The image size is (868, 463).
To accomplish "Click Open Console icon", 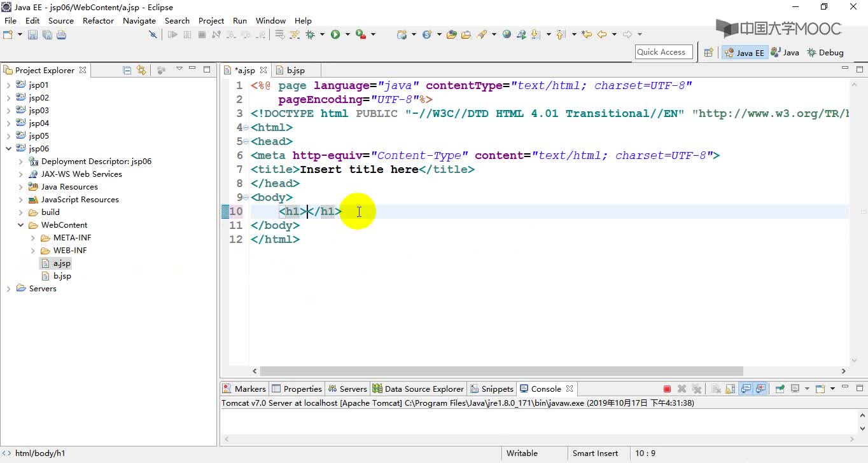I will click(x=820, y=389).
